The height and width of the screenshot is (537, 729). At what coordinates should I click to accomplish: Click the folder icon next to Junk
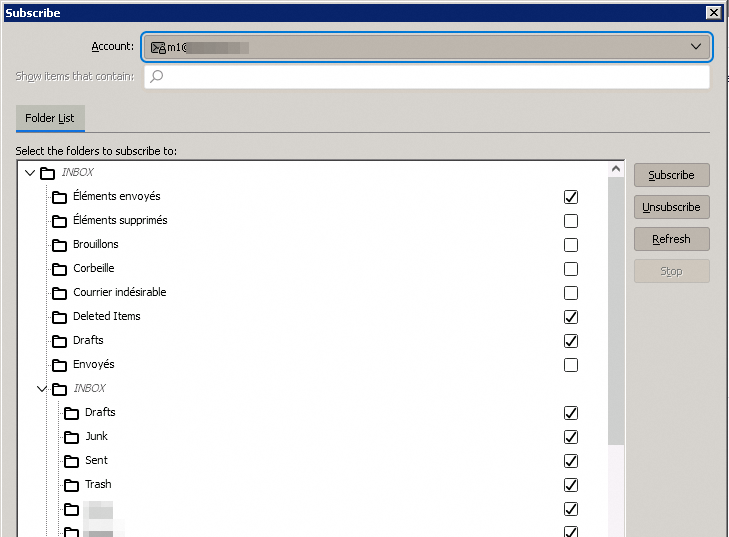[71, 437]
